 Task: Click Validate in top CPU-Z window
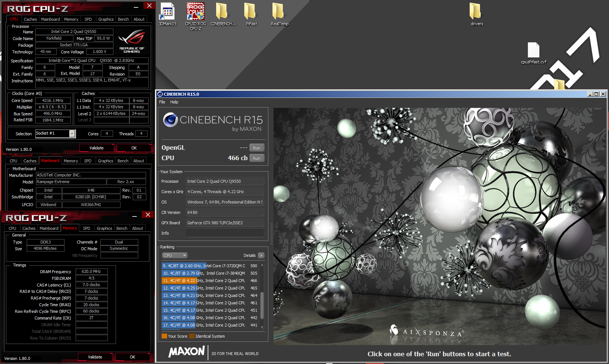coord(97,148)
